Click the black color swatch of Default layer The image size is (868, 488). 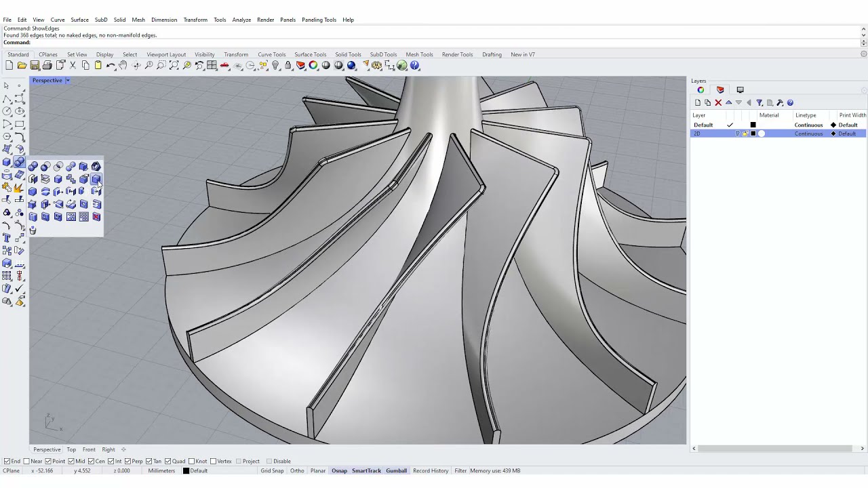pos(753,125)
